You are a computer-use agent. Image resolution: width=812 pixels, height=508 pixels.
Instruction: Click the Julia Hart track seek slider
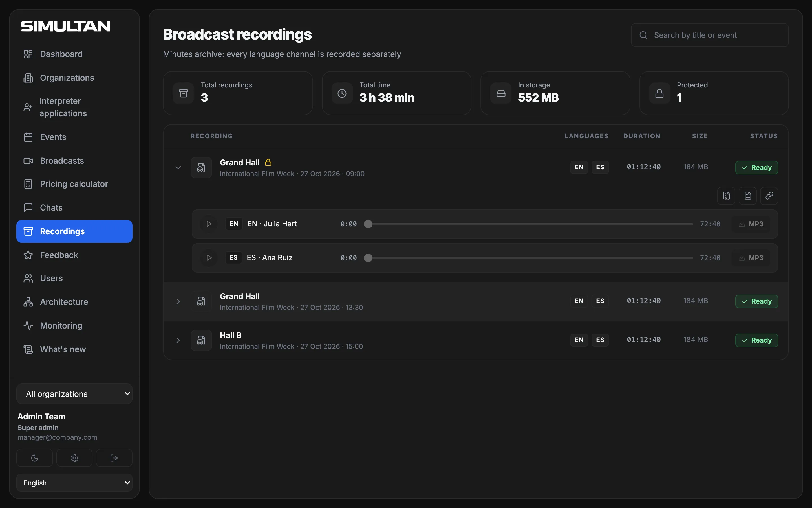point(528,224)
